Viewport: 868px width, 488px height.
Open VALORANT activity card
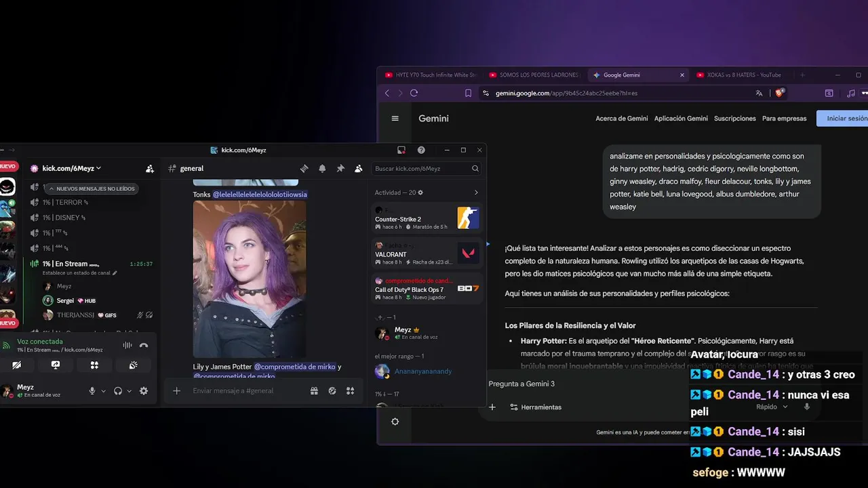427,253
